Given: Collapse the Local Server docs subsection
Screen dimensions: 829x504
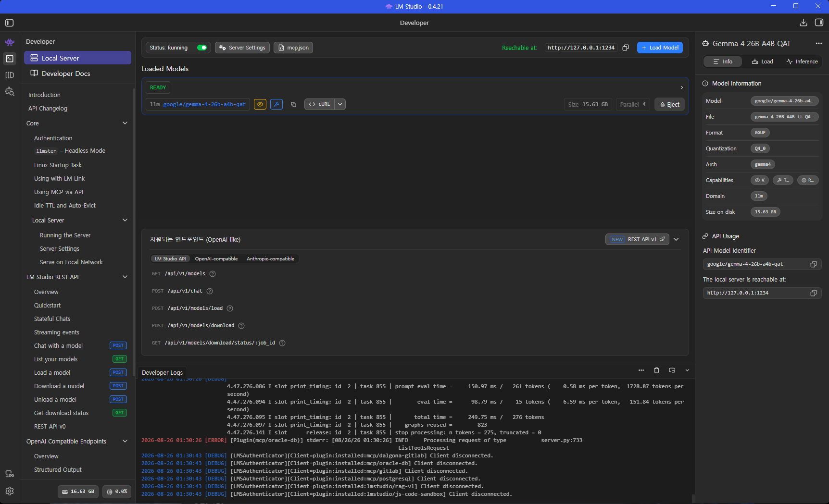Looking at the screenshot, I should 125,220.
